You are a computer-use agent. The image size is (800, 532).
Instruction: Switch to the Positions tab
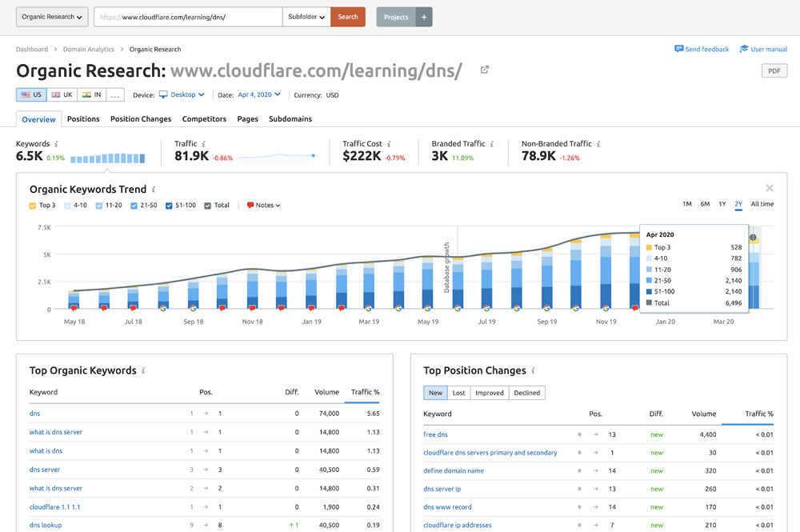83,119
